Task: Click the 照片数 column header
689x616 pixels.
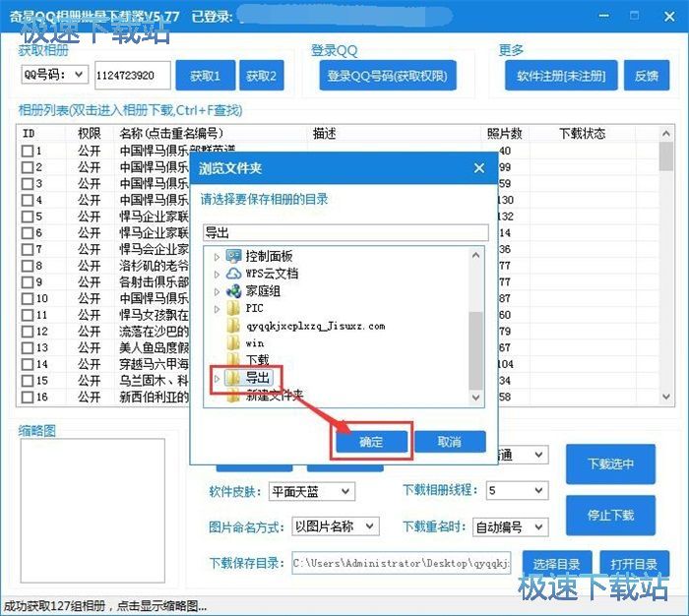Action: coord(505,133)
